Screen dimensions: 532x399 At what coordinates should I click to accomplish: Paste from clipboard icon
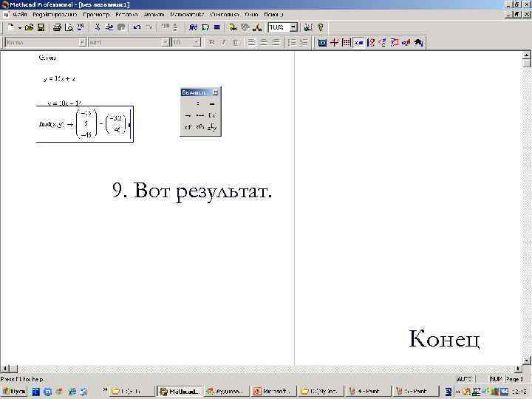(121, 27)
